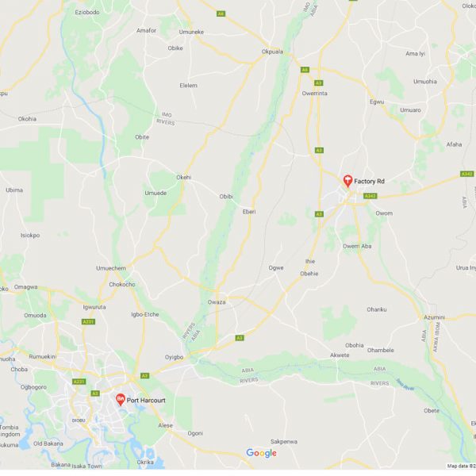Image resolution: width=476 pixels, height=476 pixels.
Task: Click the Owaza town label
Action: 217,302
